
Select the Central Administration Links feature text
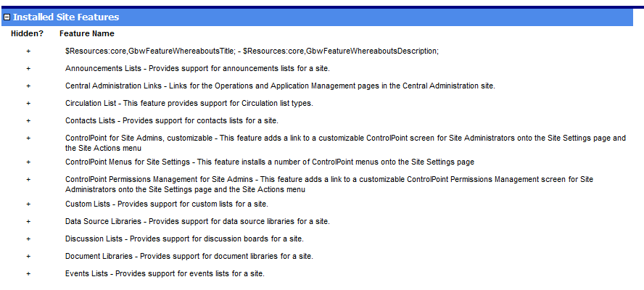[x=279, y=86]
